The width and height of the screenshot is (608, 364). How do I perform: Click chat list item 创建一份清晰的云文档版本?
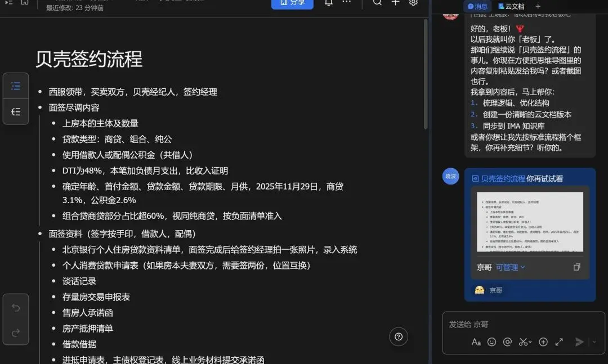tap(527, 115)
